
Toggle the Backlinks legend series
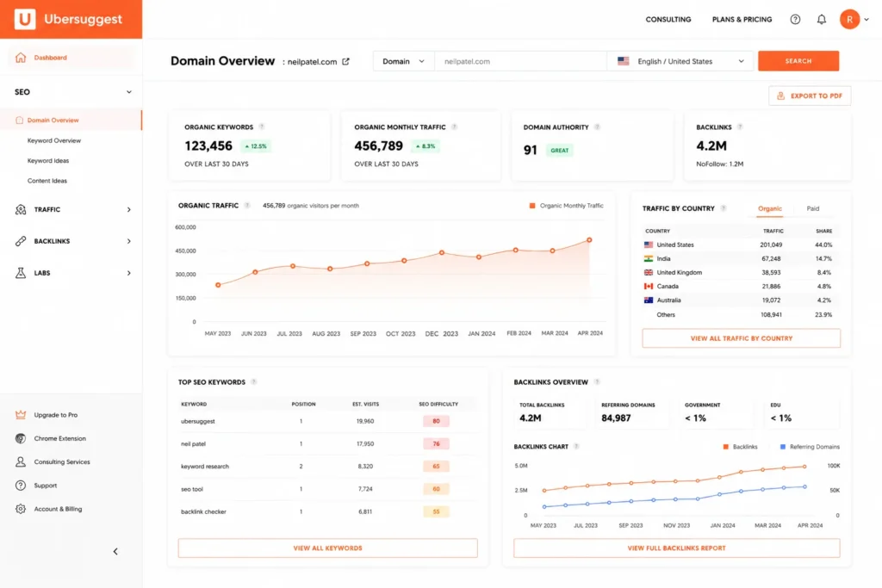(x=740, y=447)
